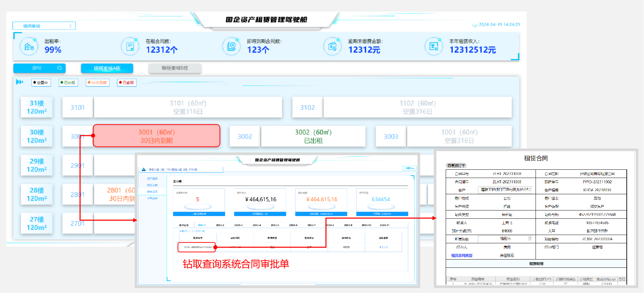Open room 3101 vacancy card

click(x=188, y=107)
